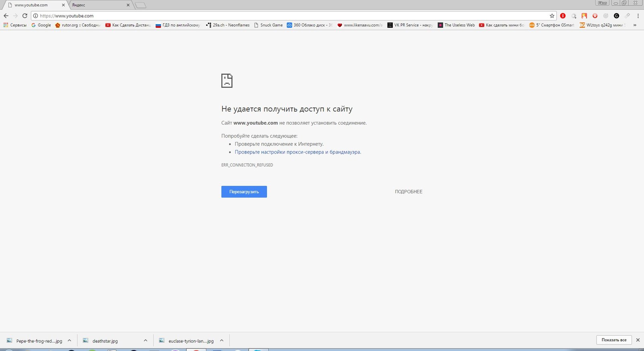This screenshot has height=351, width=644.
Task: Bookmark this page with the star icon
Action: click(x=552, y=16)
